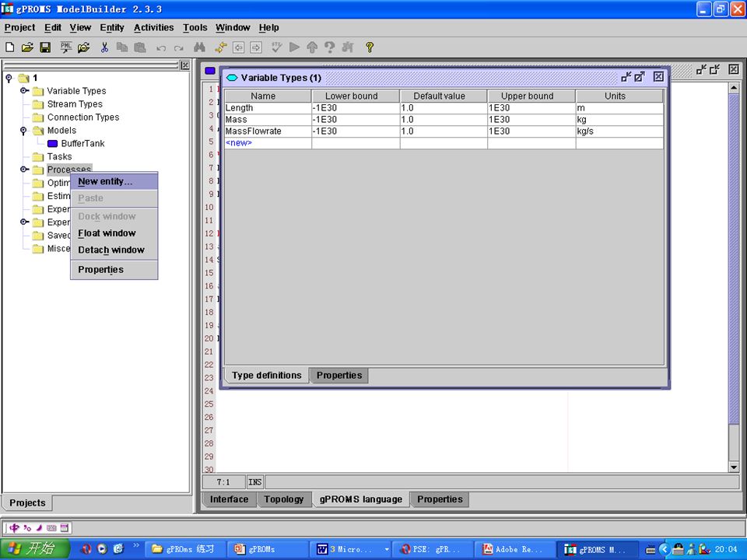Screen dimensions: 747x560
Task: Save project with the floppy disk icon
Action: pyautogui.click(x=45, y=47)
